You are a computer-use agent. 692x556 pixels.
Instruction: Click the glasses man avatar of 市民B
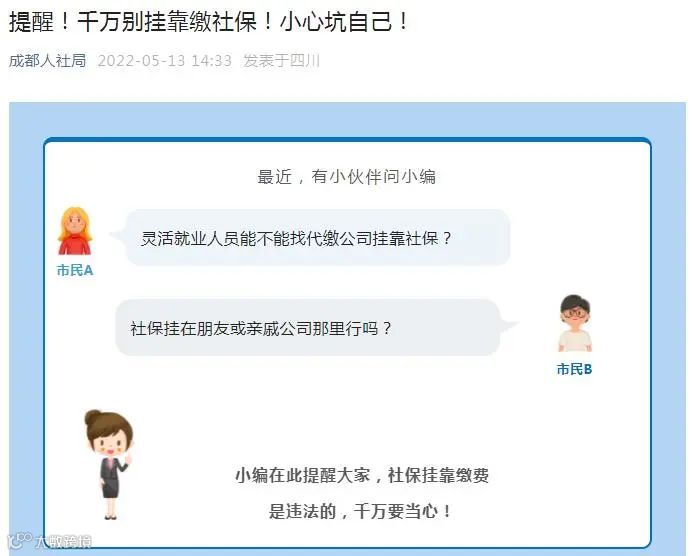575,323
